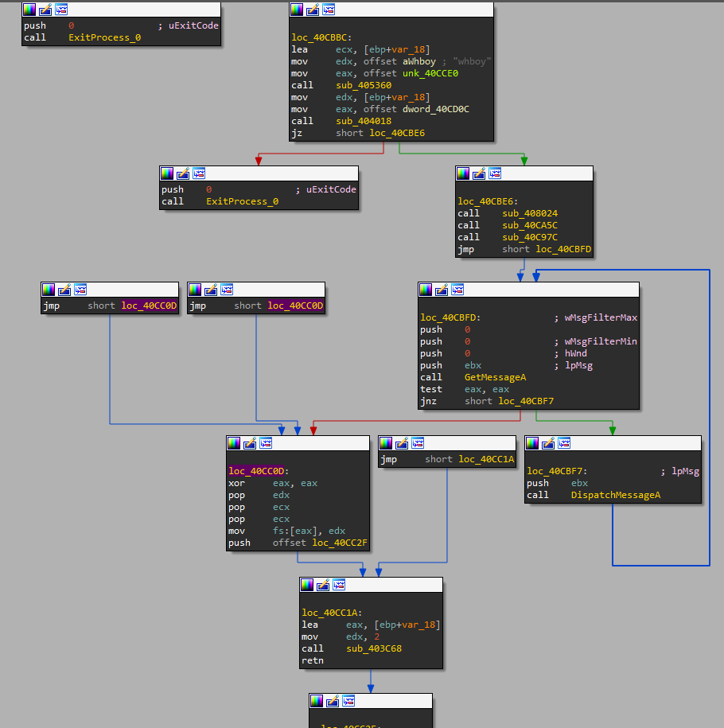This screenshot has width=724, height=728.
Task: Click the edit icon on loc_40CC1A node
Action: 323,585
